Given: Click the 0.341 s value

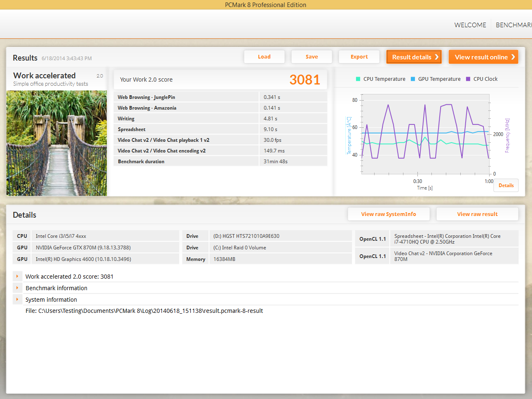Looking at the screenshot, I should 272,97.
